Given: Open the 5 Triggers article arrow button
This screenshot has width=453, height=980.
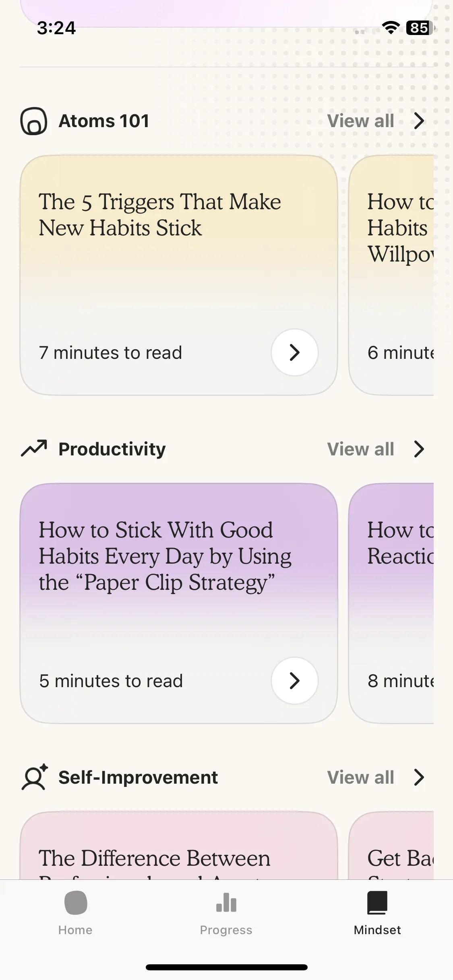Looking at the screenshot, I should point(295,352).
